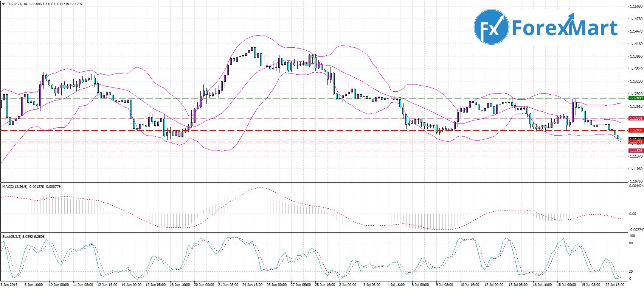Select the 24 Jun 16:00 time label

pyautogui.click(x=252, y=285)
